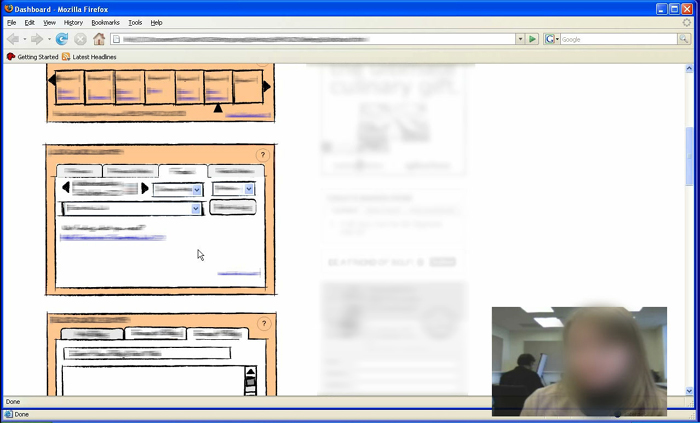Select the first tab in the bottom panel

point(92,334)
